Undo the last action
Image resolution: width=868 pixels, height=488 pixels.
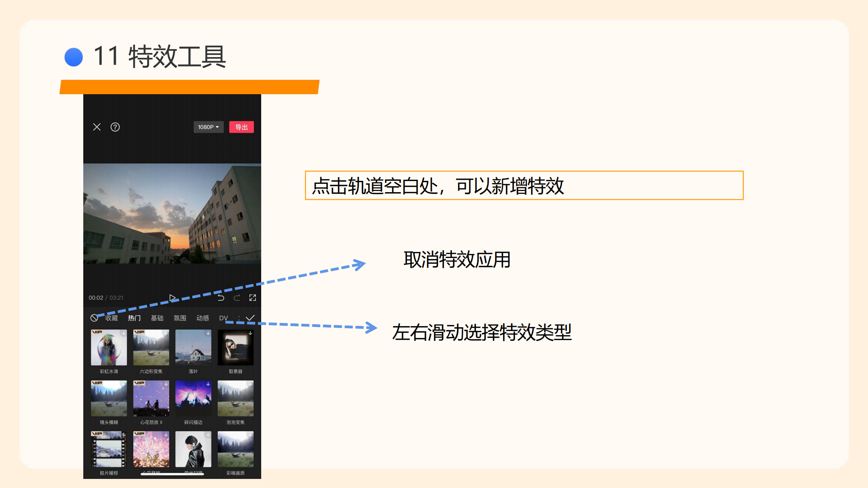pos(221,298)
